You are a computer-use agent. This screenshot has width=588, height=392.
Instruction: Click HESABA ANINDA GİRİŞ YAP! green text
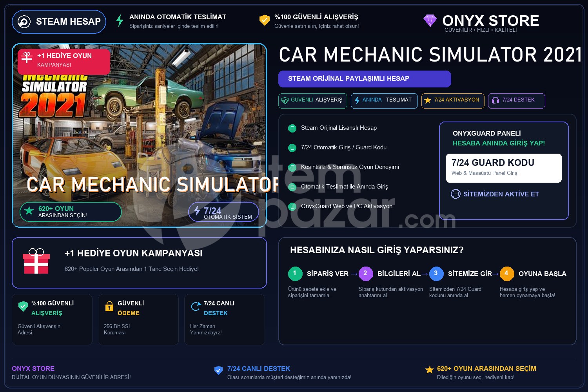[499, 143]
